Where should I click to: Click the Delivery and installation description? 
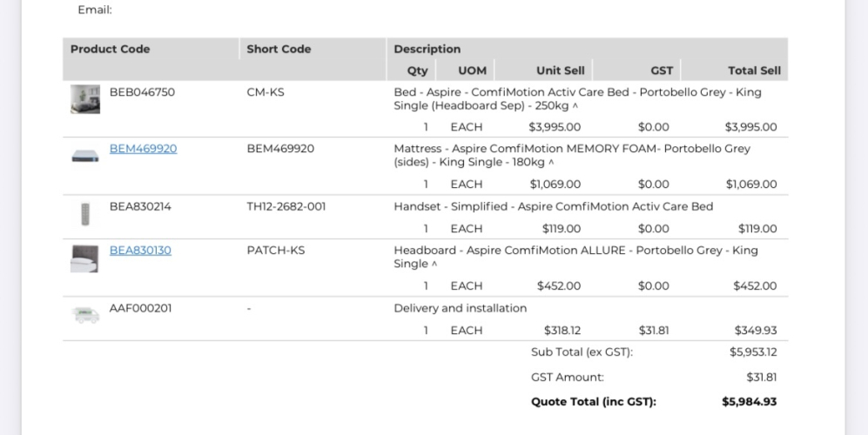tap(460, 308)
